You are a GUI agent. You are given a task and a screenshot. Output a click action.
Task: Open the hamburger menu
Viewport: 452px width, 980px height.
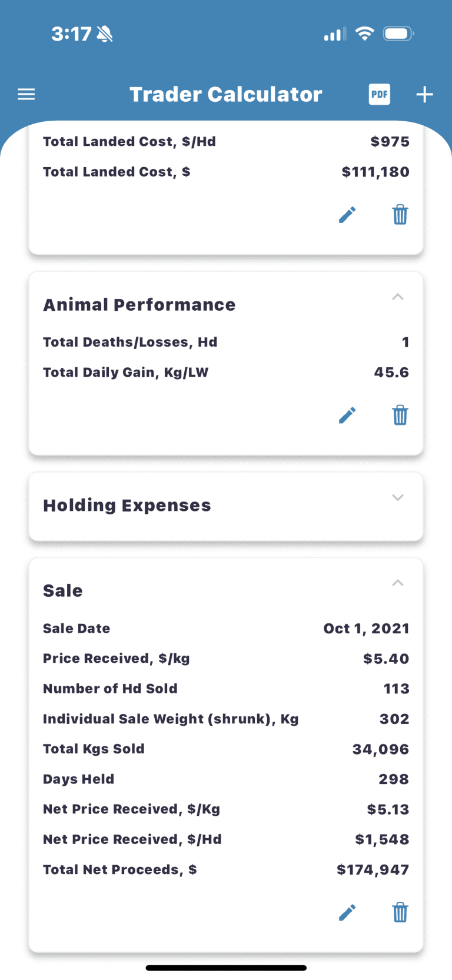pyautogui.click(x=26, y=94)
